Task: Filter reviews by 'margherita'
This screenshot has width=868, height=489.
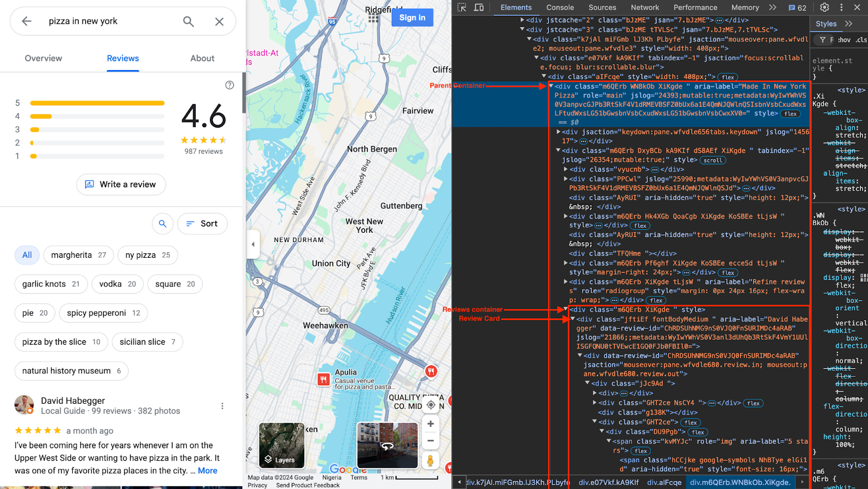Action: tap(79, 255)
